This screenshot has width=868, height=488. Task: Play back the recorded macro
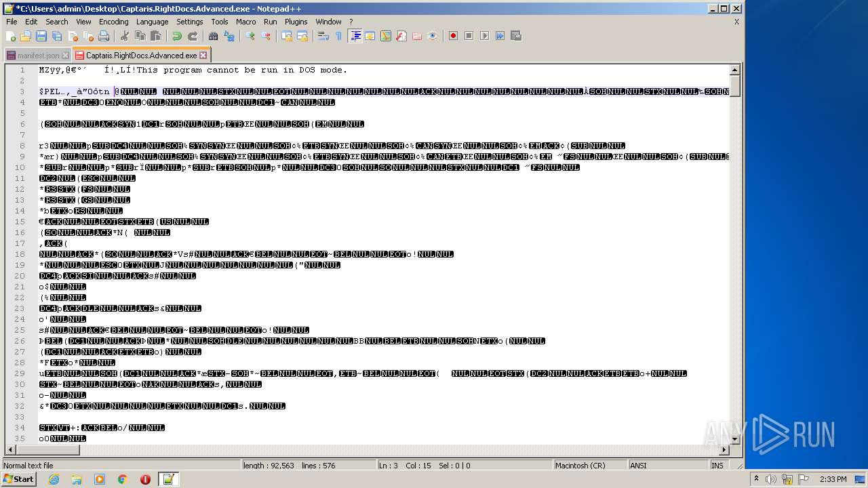tap(484, 36)
